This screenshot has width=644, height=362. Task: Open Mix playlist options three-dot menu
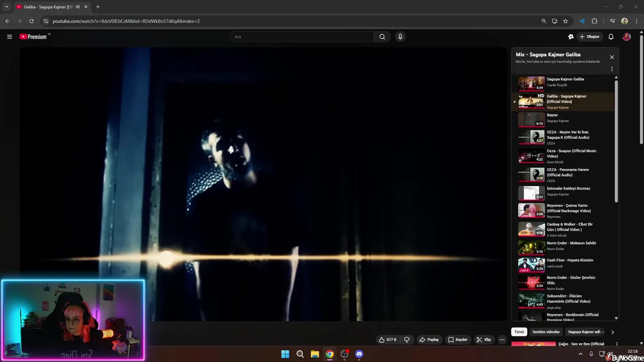pyautogui.click(x=612, y=69)
